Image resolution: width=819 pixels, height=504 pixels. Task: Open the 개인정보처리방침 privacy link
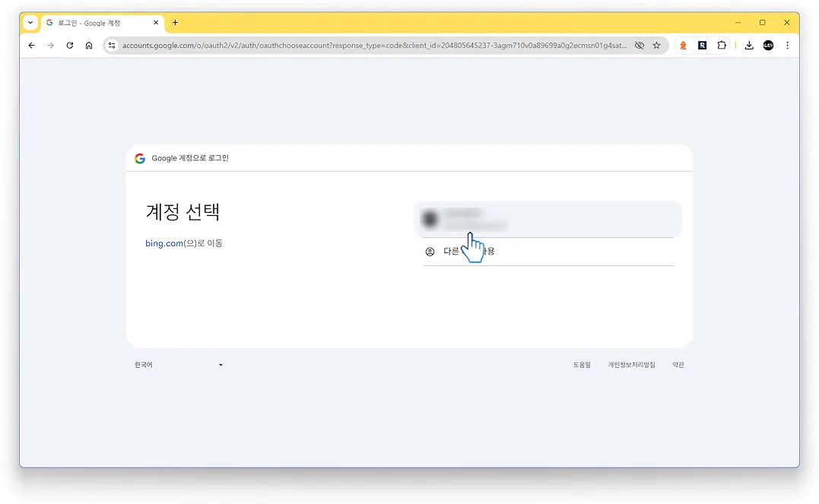pos(631,364)
